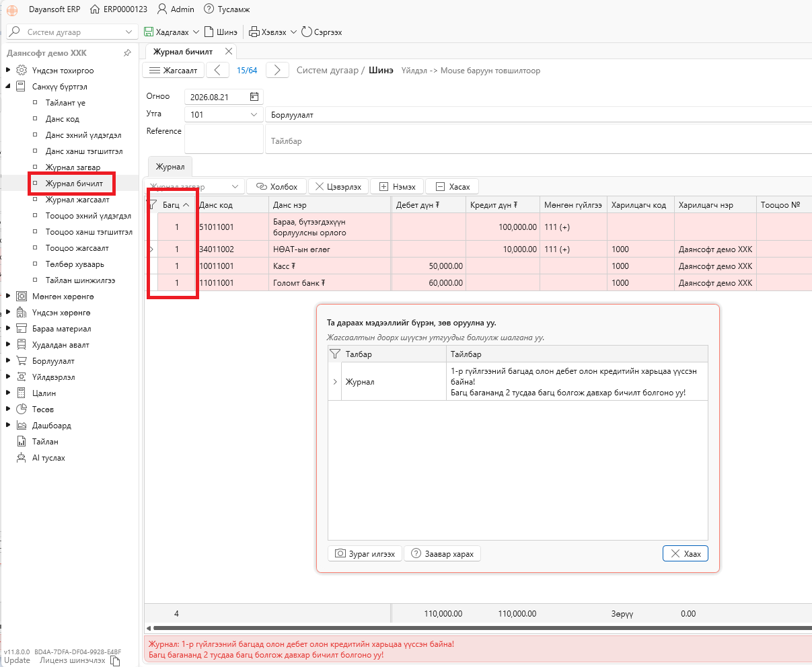This screenshot has width=812, height=667.
Task: Click the Reference input field
Action: [x=224, y=139]
